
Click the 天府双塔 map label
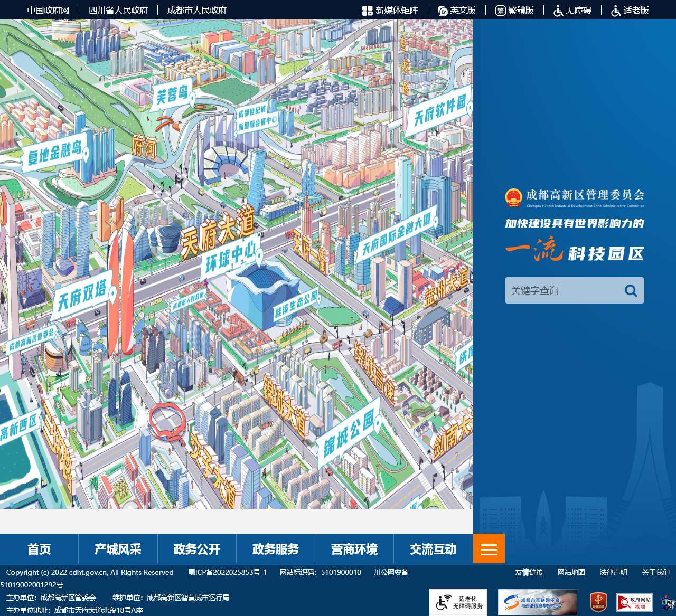point(83,296)
